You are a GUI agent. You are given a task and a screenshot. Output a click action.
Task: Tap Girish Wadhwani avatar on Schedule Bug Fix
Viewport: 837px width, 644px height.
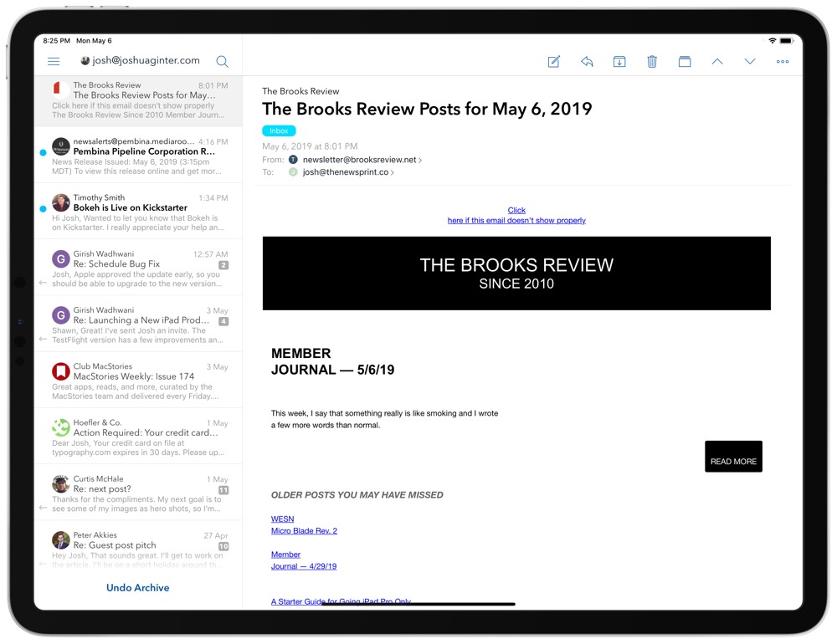click(x=61, y=259)
